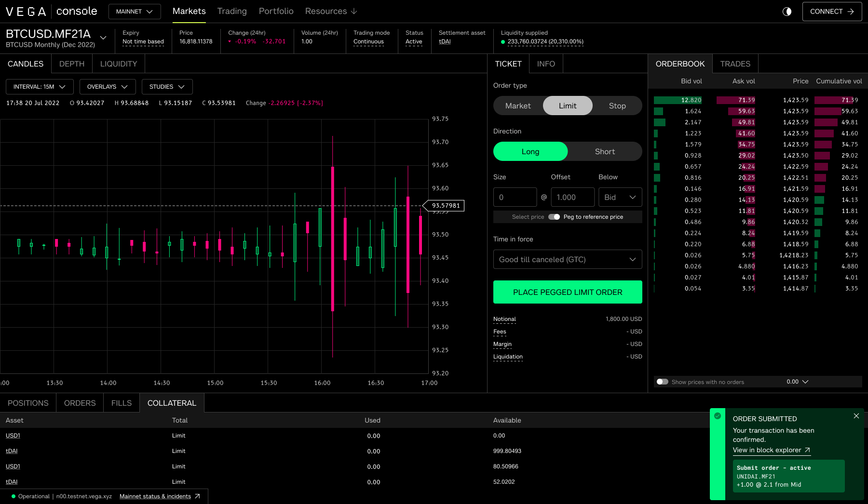868x504 pixels.
Task: Click the Notional label in ticket
Action: point(504,319)
